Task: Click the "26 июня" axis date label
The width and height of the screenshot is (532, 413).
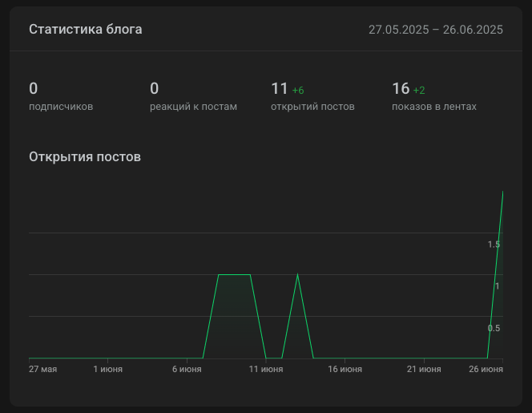Action: pos(486,369)
